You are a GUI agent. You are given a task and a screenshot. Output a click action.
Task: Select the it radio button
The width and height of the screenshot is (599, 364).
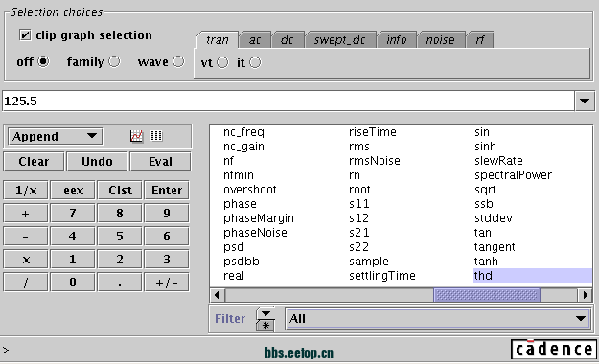point(255,62)
